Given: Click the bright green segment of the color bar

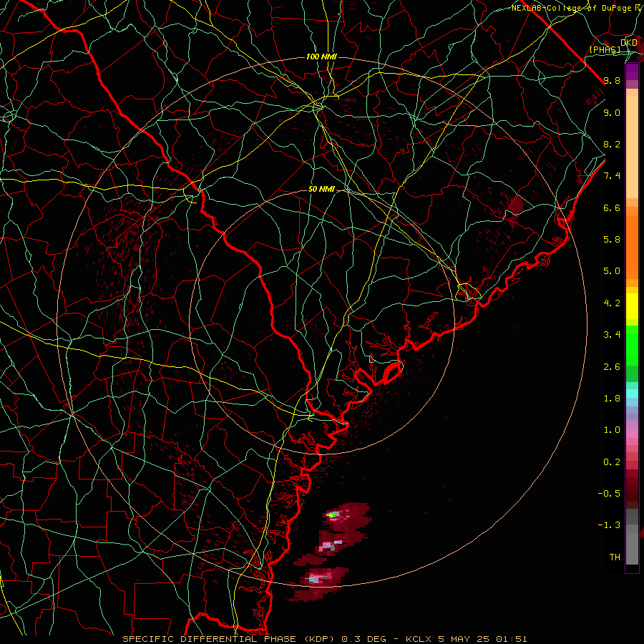Looking at the screenshot, I should coord(632,345).
